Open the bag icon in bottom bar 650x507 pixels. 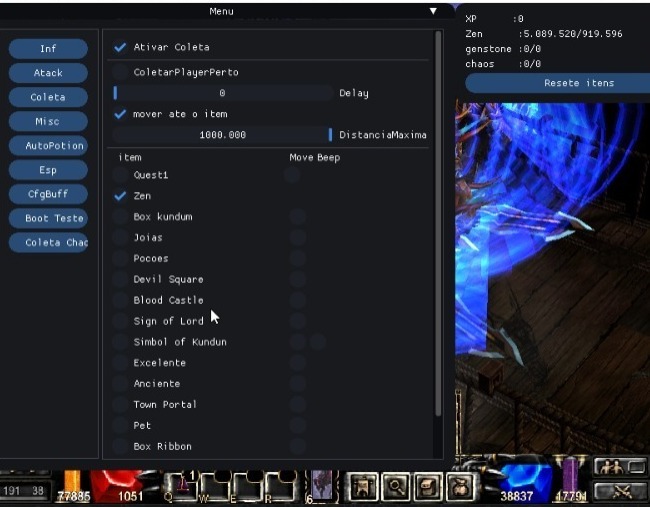click(x=460, y=486)
